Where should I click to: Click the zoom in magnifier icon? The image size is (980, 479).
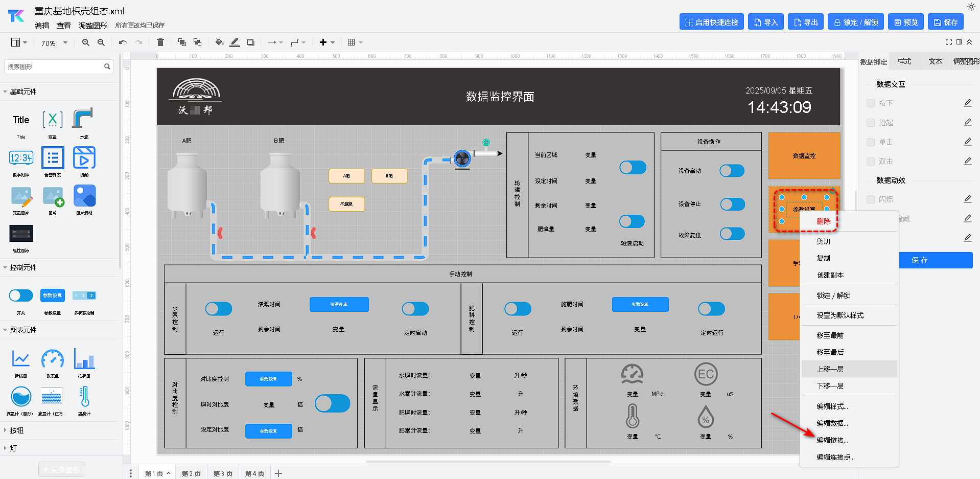85,42
